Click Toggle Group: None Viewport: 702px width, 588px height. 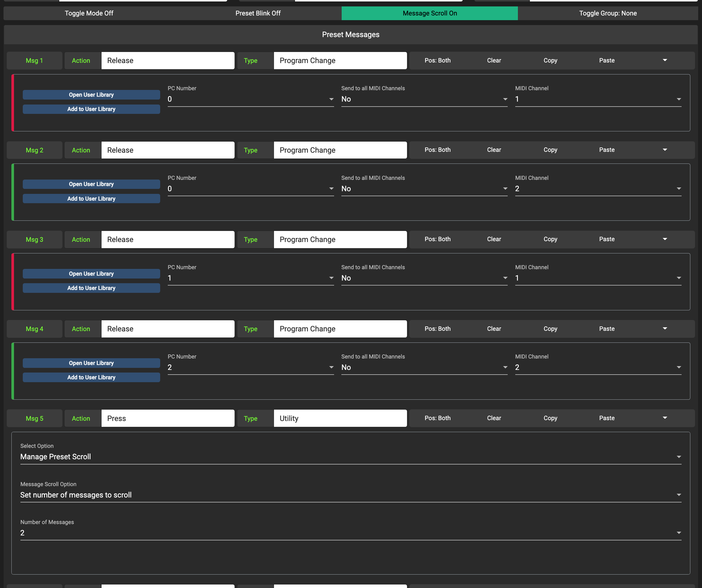click(607, 13)
